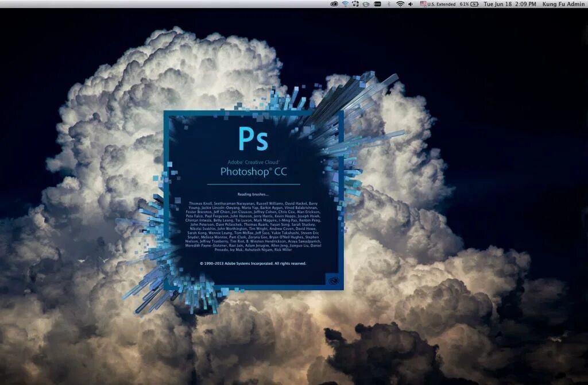The image size is (588, 385).
Task: Click the disk-shaped menu bar icon
Action: tap(366, 4)
